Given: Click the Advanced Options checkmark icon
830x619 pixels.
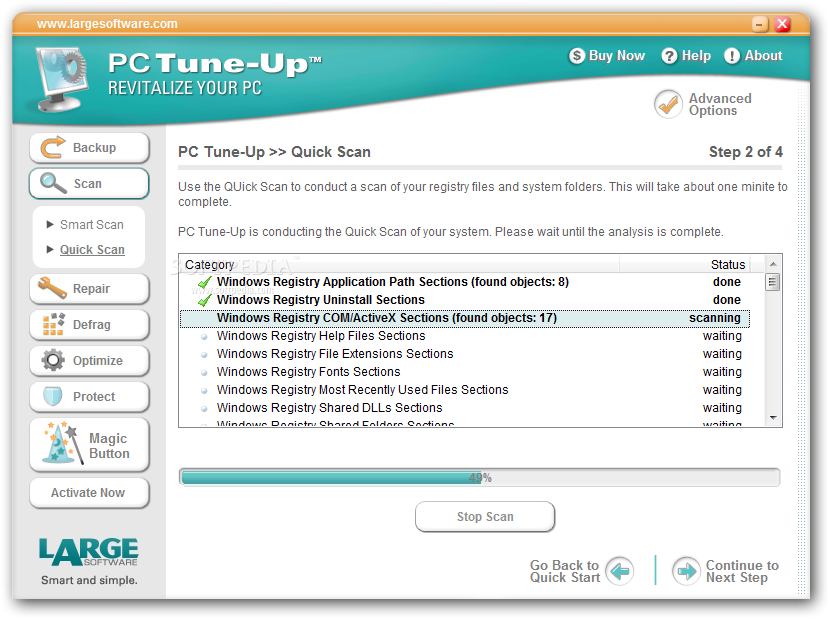Looking at the screenshot, I should click(x=668, y=104).
